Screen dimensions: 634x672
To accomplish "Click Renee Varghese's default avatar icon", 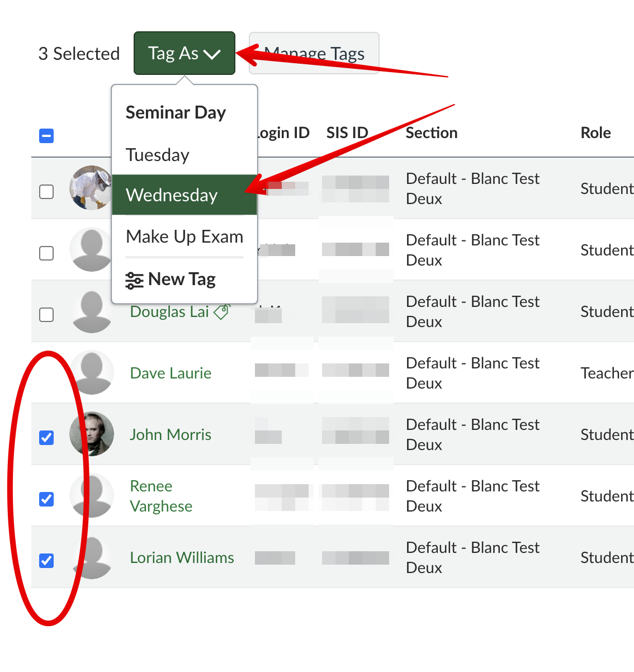I will [x=93, y=495].
